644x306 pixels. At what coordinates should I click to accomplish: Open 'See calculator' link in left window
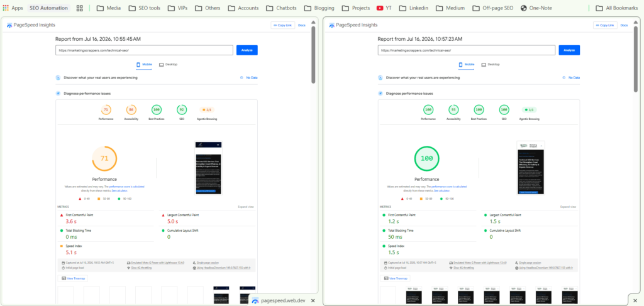119,191
